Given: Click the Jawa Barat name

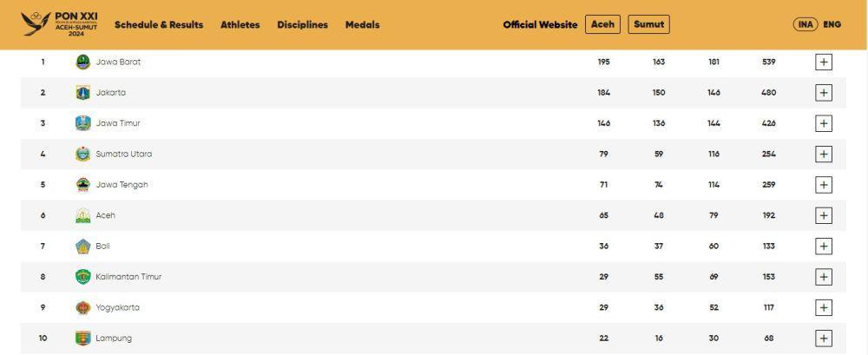Looking at the screenshot, I should coord(118,62).
